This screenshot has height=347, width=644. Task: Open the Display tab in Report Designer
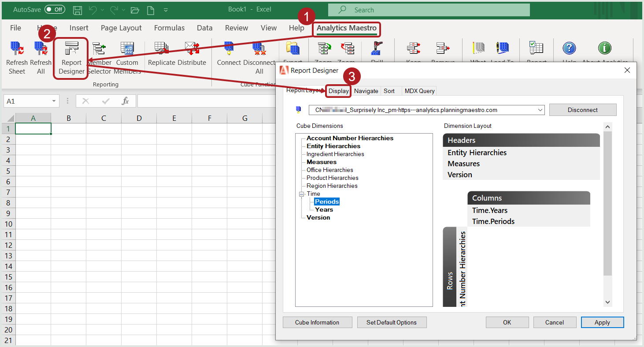tap(338, 91)
